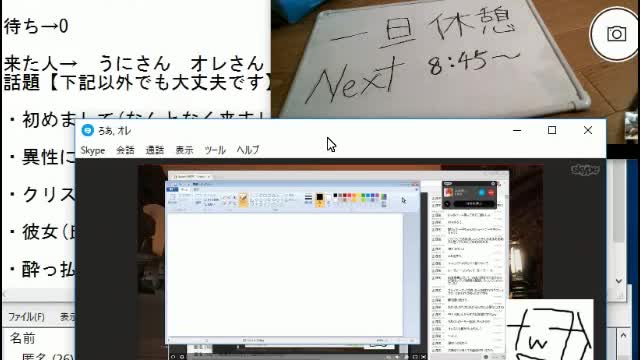
Task: Click the blue answer button in call popup
Action: pyautogui.click(x=482, y=192)
